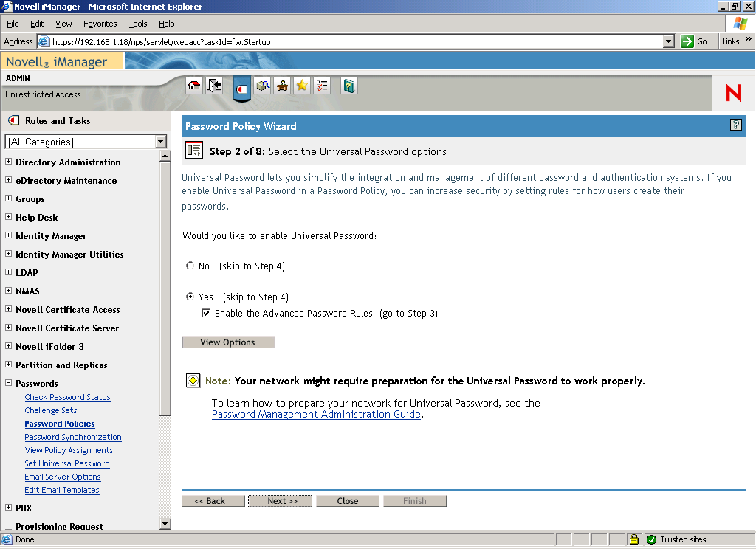Expand the Identity Manager section
The image size is (756, 549).
(9, 235)
